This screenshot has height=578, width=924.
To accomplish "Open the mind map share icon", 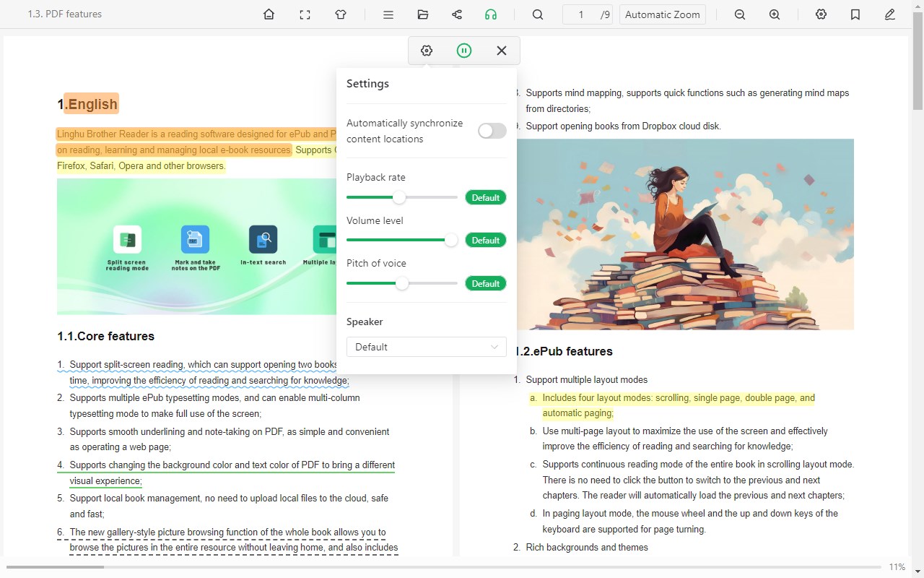I will click(457, 14).
